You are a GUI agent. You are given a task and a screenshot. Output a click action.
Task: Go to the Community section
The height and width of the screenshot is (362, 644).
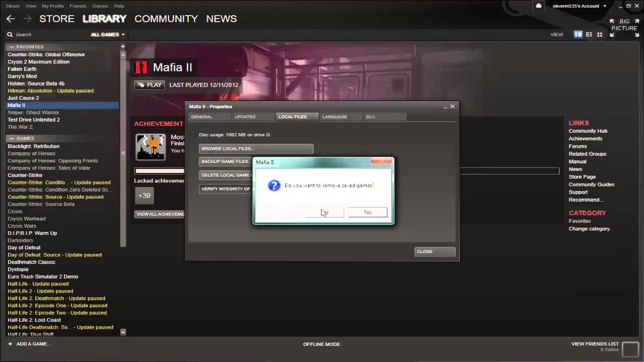(166, 19)
